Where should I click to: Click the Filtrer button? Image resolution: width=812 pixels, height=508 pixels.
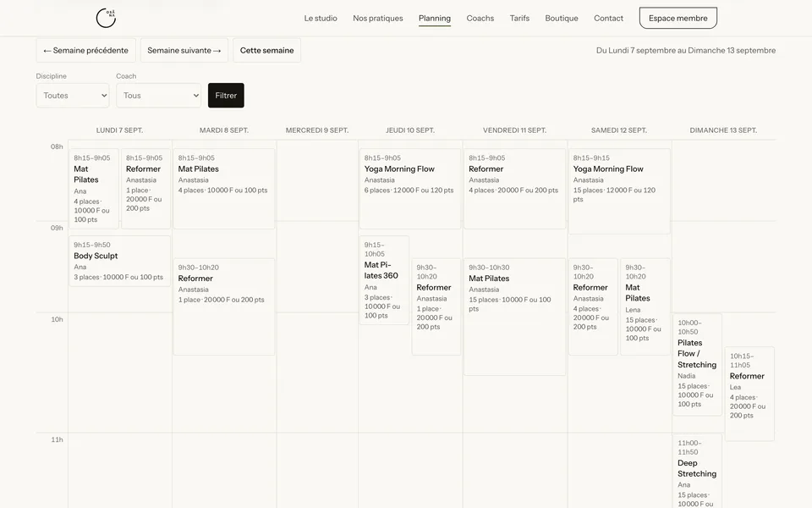[226, 96]
